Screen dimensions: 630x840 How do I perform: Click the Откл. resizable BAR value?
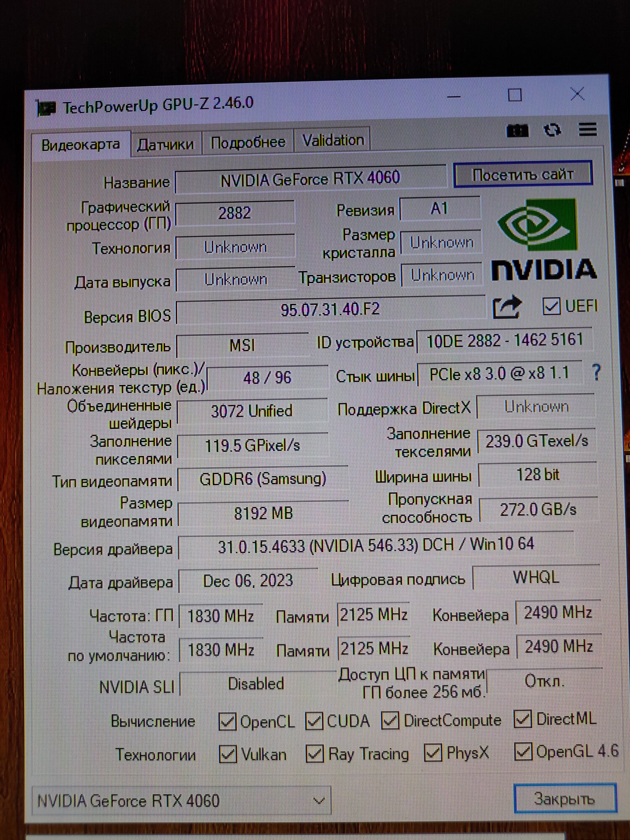(544, 681)
